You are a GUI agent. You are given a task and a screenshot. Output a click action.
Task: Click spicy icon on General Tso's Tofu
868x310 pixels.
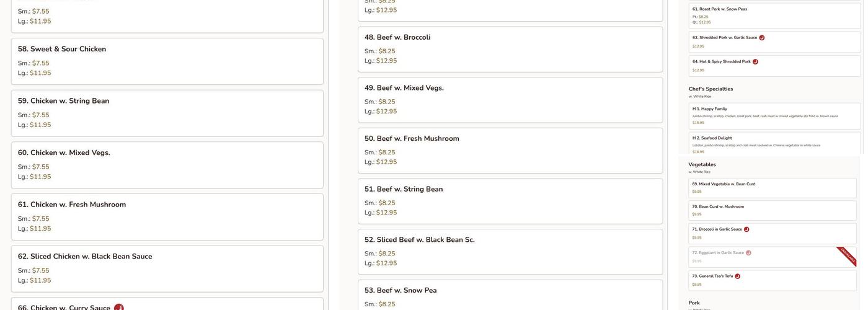(737, 277)
